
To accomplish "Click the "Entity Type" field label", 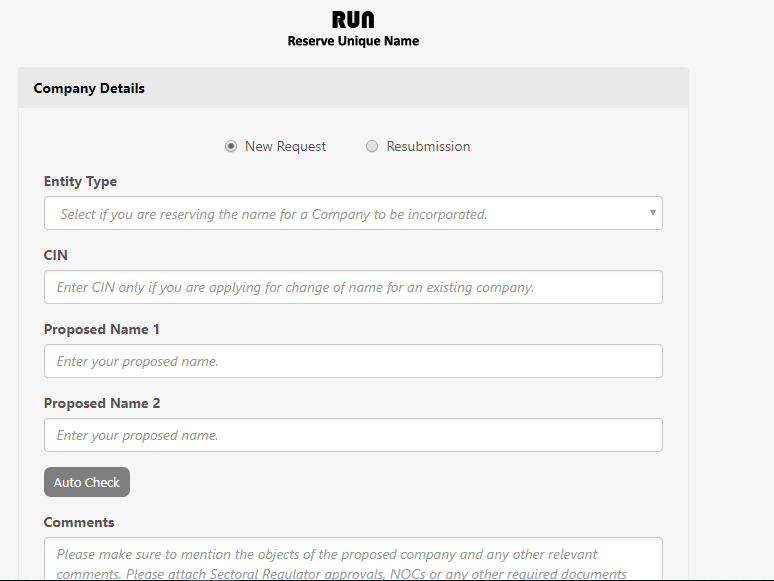I will click(80, 181).
